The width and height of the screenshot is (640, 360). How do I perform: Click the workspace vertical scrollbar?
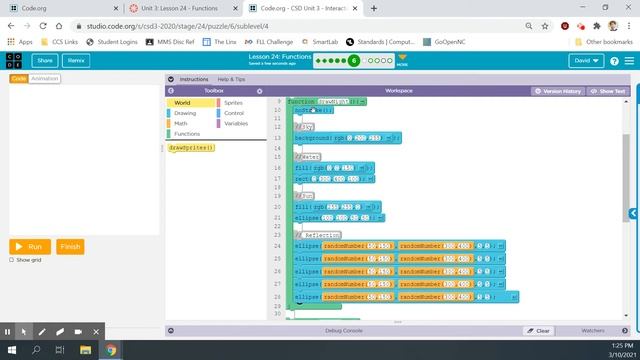pos(626,178)
